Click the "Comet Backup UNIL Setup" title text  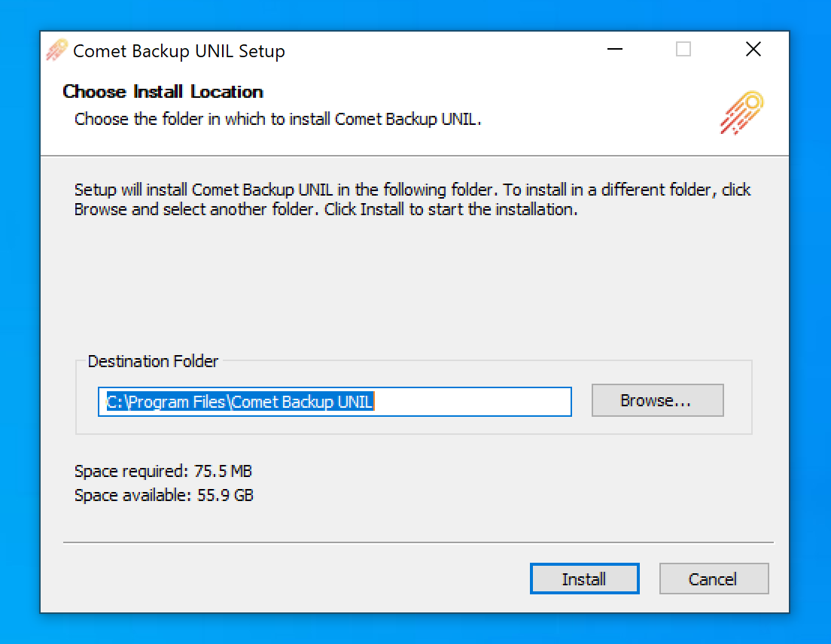click(x=179, y=51)
